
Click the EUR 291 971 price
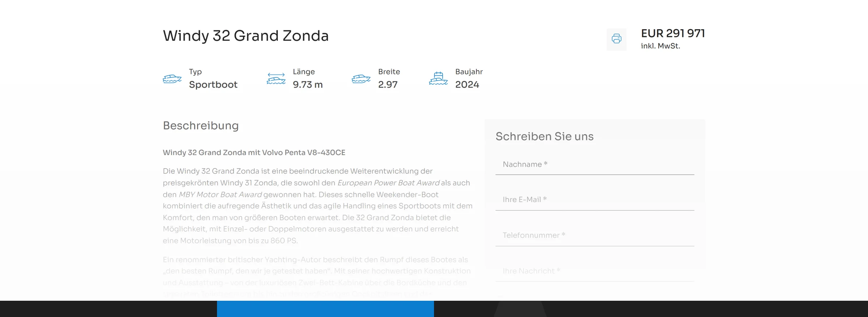click(673, 33)
